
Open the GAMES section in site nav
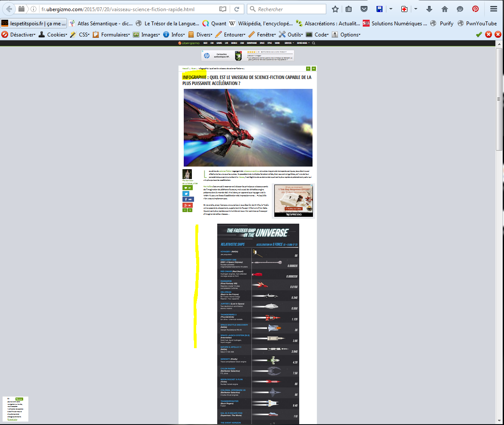[219, 43]
